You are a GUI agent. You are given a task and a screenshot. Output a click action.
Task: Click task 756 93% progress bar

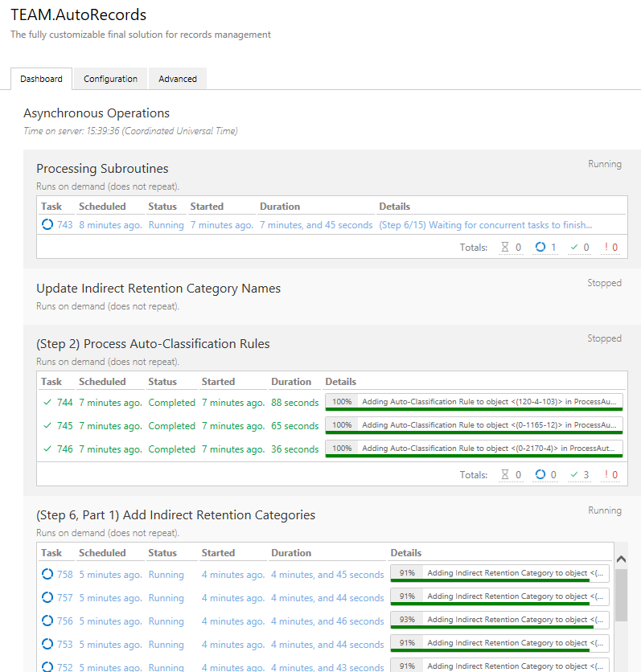coord(499,620)
